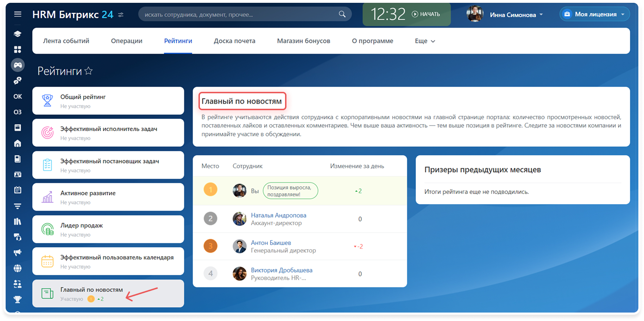The image size is (644, 321).
Task: Click the globe icon in sidebar
Action: pyautogui.click(x=18, y=268)
